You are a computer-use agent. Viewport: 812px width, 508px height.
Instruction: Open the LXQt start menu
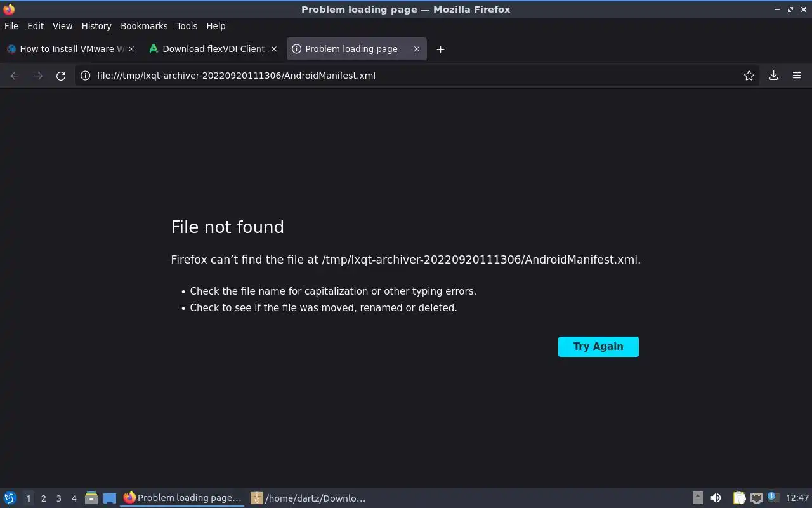click(x=10, y=498)
